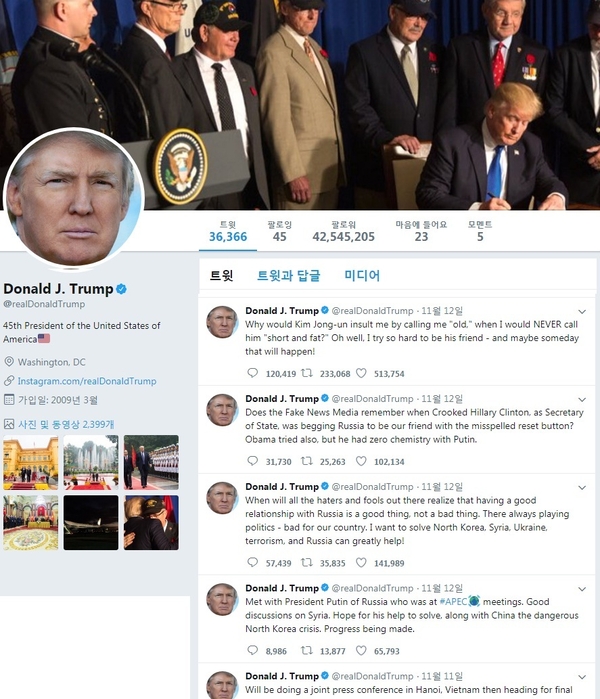The width and height of the screenshot is (600, 699).
Task: Like the Fake News Media tweet
Action: pos(361,461)
